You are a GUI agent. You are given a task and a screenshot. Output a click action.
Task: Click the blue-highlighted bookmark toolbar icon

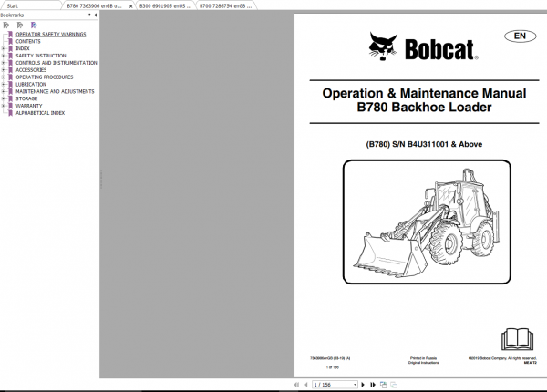(34, 26)
